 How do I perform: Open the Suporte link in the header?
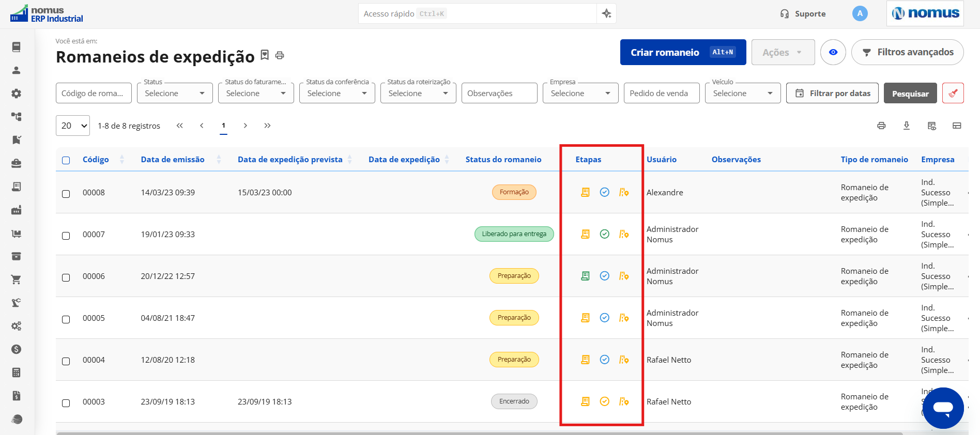pyautogui.click(x=803, y=14)
